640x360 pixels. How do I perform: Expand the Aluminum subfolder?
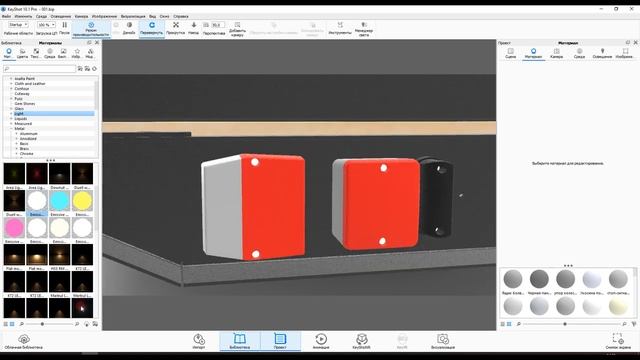click(16, 133)
